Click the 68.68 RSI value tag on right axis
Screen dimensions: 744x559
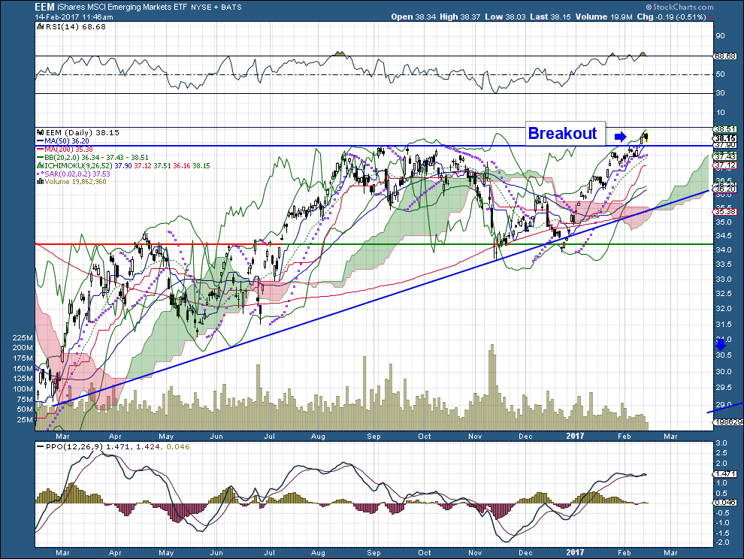[x=725, y=56]
